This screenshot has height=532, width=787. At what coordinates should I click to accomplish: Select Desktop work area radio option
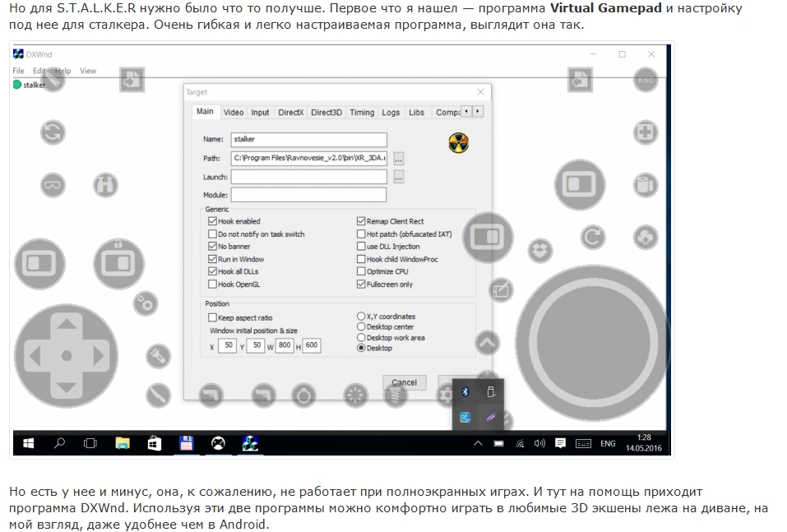tap(361, 337)
